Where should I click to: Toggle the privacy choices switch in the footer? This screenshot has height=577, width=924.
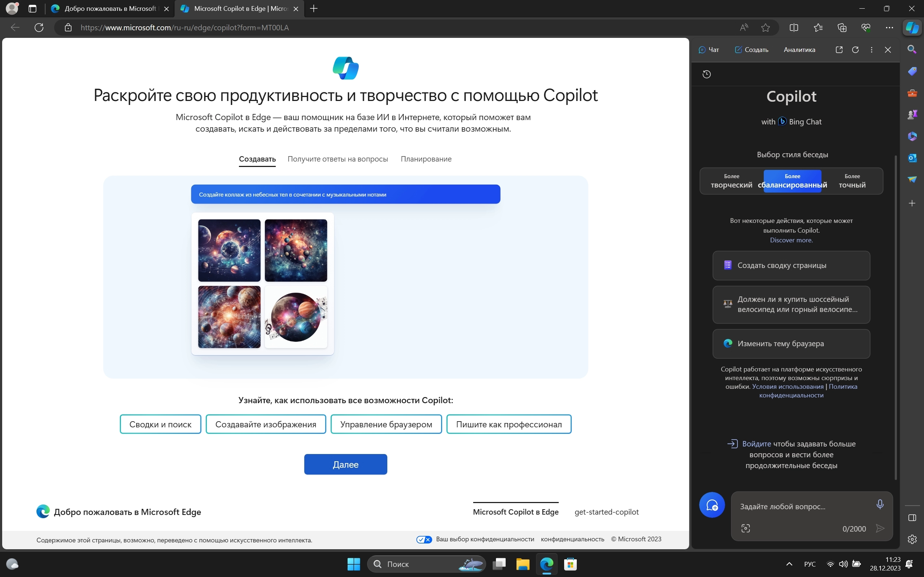[x=424, y=539]
